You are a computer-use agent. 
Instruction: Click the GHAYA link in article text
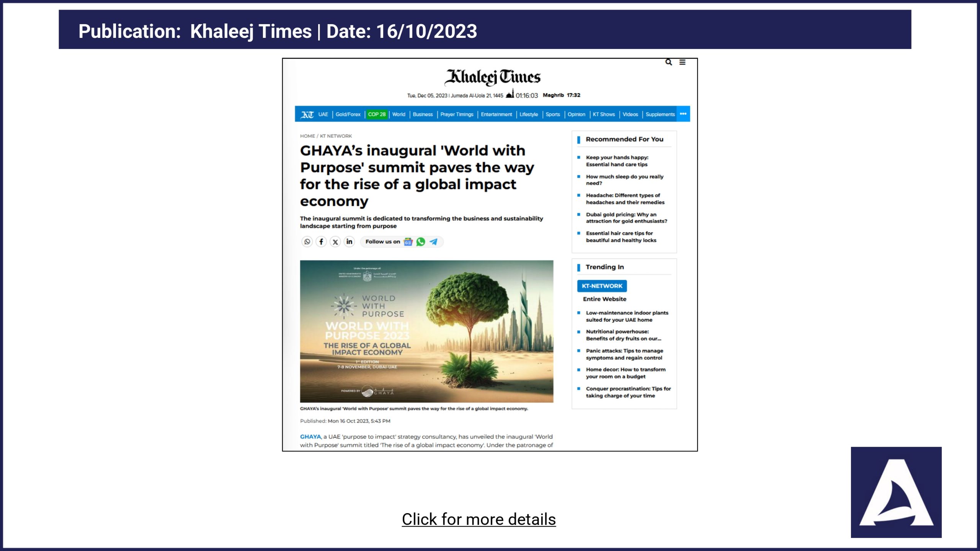pyautogui.click(x=310, y=437)
